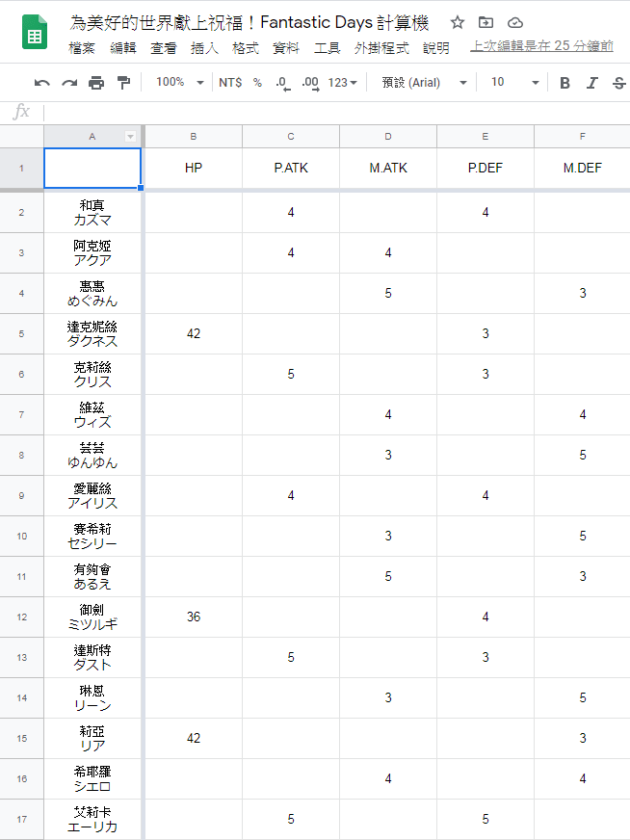Open the 格式 menu
This screenshot has height=840, width=630.
pos(246,48)
